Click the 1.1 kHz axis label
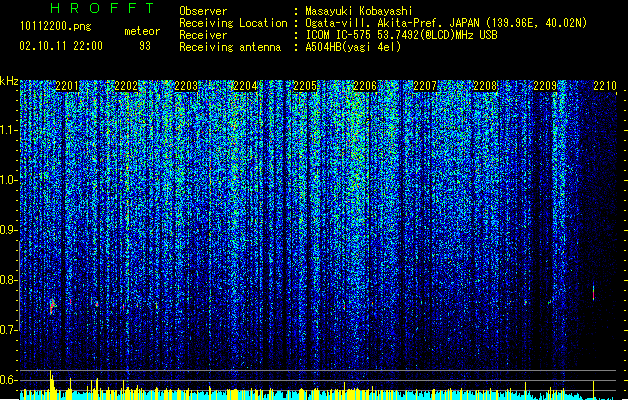The height and width of the screenshot is (400, 629). (9, 130)
